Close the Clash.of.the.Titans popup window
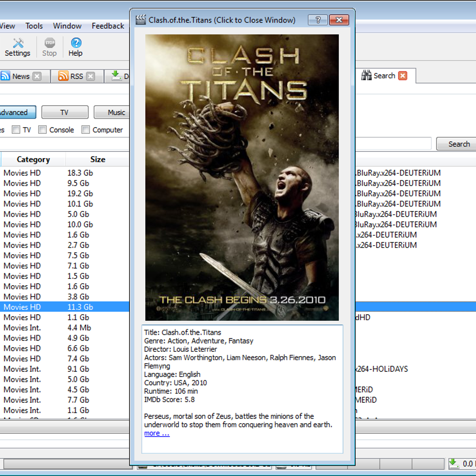The image size is (476, 476). coord(339,20)
